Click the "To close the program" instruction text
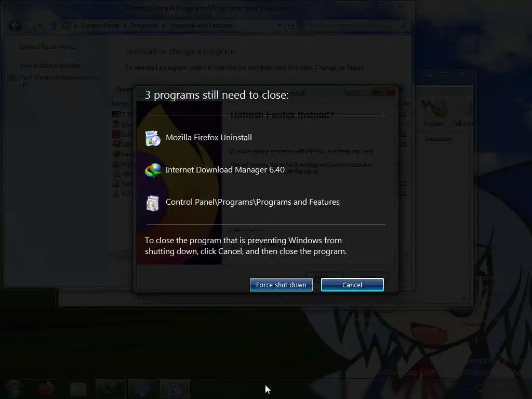The image size is (532, 399). (246, 246)
